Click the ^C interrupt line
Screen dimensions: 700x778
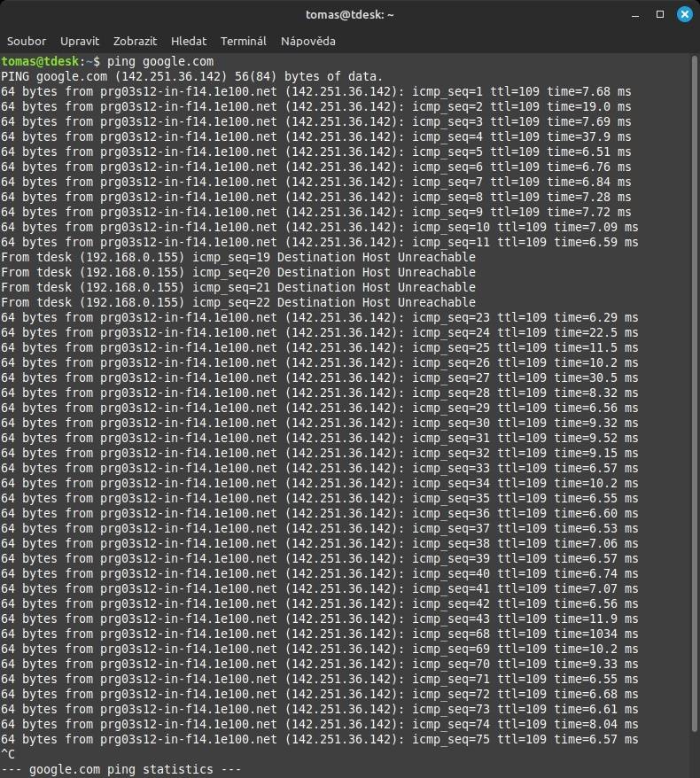(8, 754)
